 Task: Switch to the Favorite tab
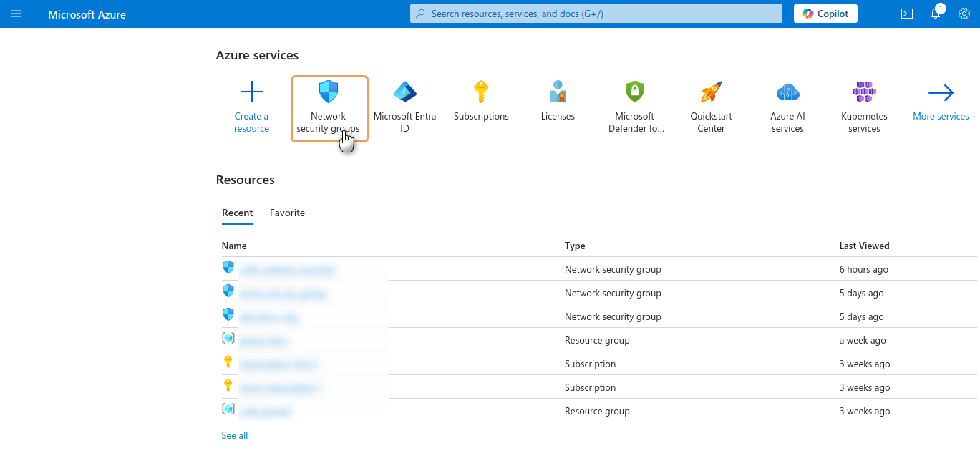[287, 213]
